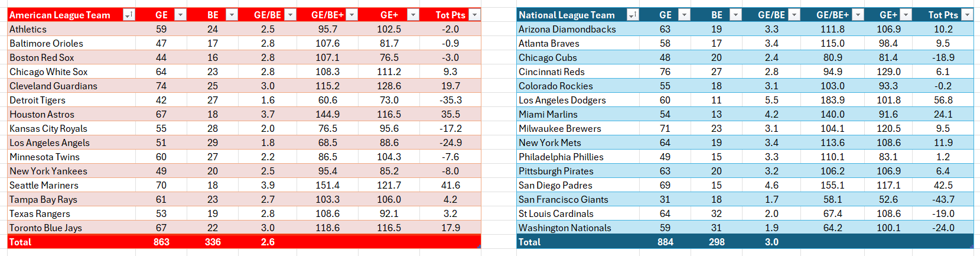Select the American League Team header cell
The image size is (980, 256).
(71, 15)
